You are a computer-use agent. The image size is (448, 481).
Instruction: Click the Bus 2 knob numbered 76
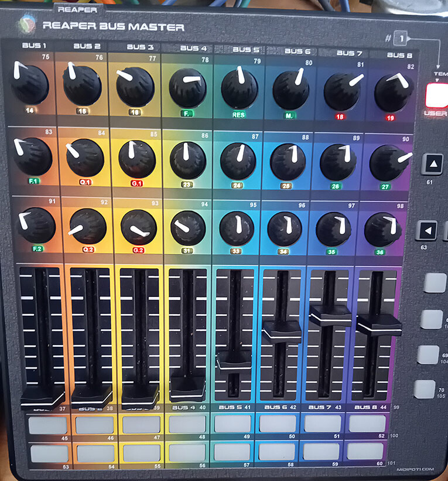(x=81, y=84)
